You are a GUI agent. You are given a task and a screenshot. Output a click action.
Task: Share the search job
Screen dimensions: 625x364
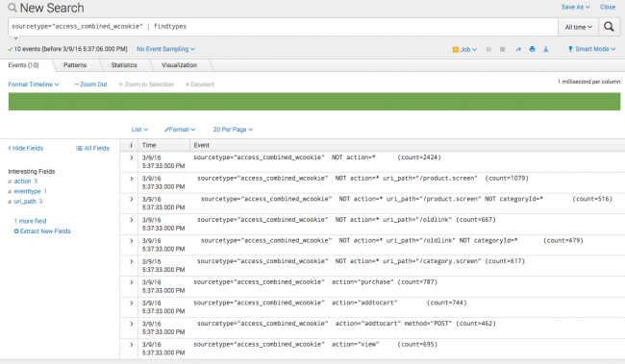coord(518,49)
